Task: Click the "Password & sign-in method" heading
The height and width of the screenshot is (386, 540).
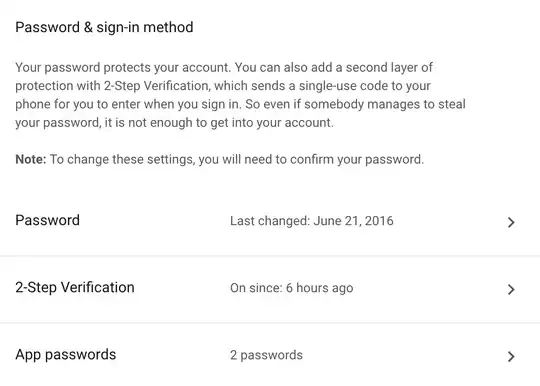Action: (104, 27)
